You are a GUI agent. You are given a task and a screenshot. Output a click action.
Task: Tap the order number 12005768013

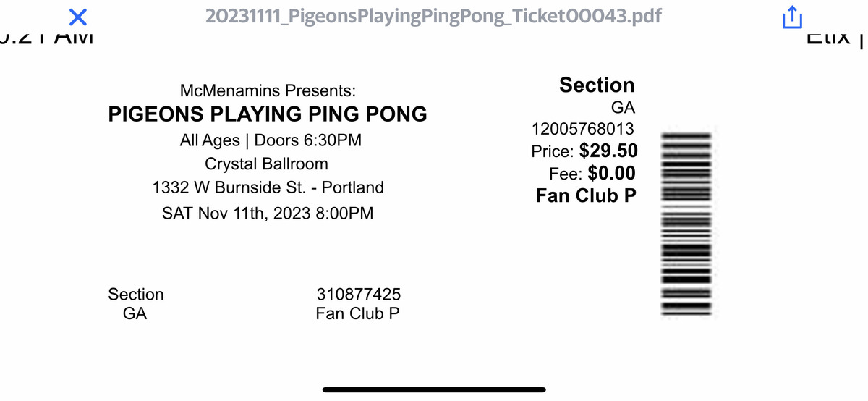[583, 130]
